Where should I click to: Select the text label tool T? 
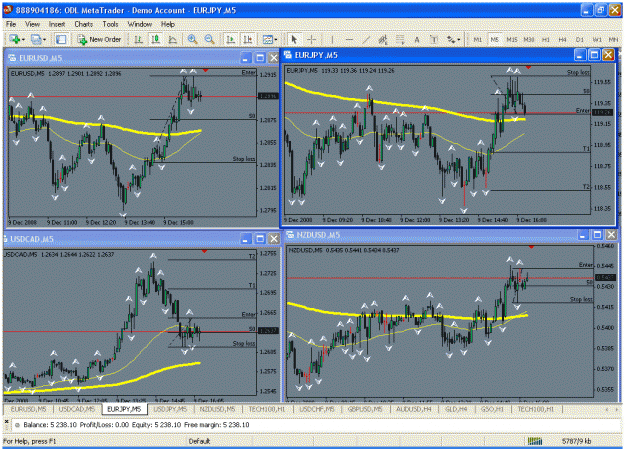tap(434, 39)
